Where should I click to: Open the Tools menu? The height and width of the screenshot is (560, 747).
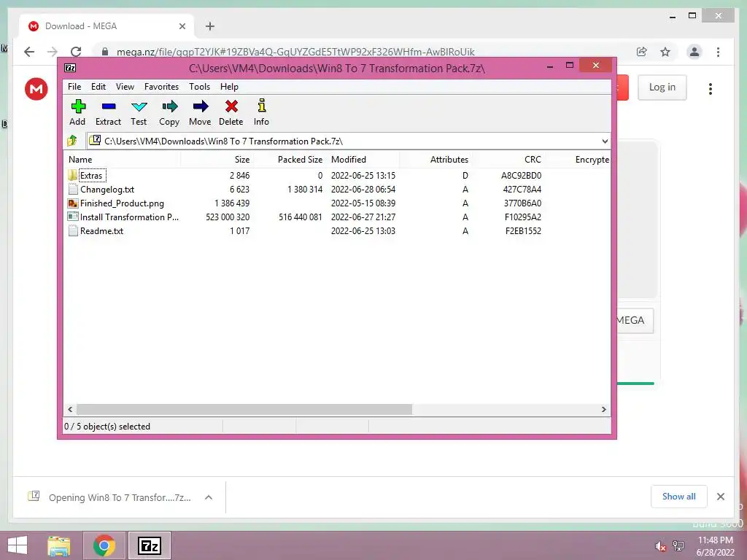(x=199, y=87)
